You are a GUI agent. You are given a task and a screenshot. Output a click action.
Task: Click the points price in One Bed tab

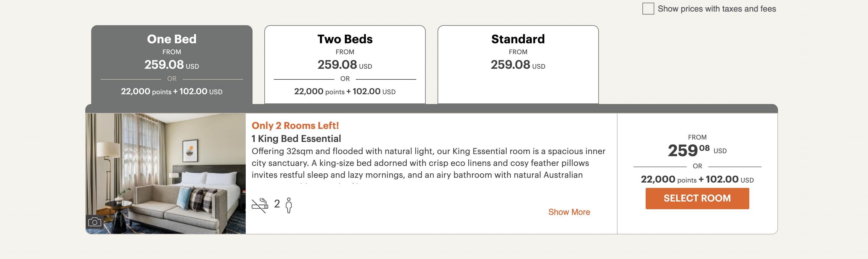(171, 91)
